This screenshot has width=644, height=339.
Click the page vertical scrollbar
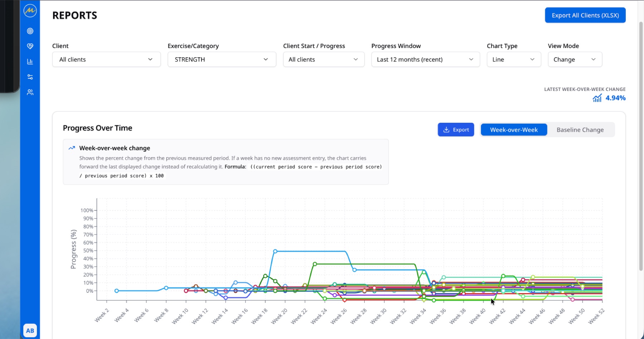pos(641,146)
